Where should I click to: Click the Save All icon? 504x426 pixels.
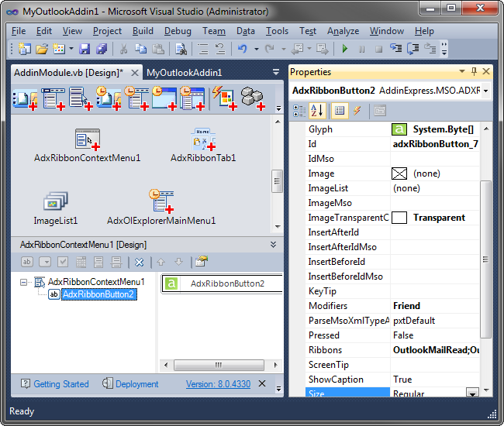click(102, 49)
